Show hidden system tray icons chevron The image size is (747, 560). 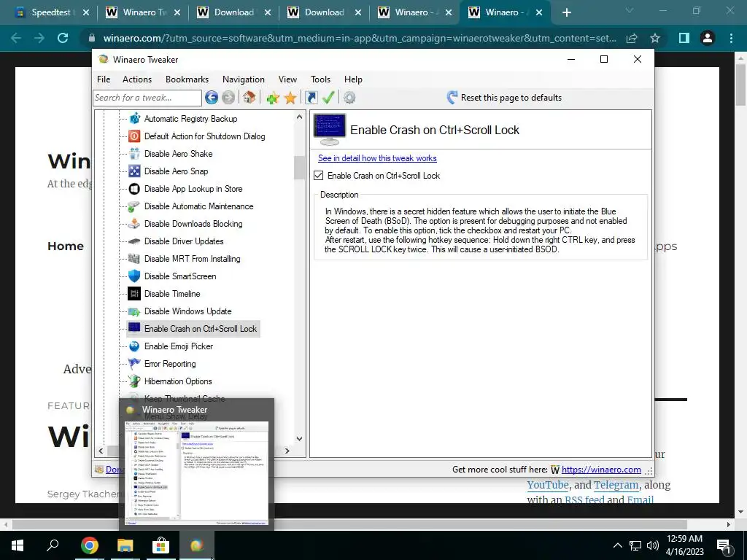[x=617, y=545]
